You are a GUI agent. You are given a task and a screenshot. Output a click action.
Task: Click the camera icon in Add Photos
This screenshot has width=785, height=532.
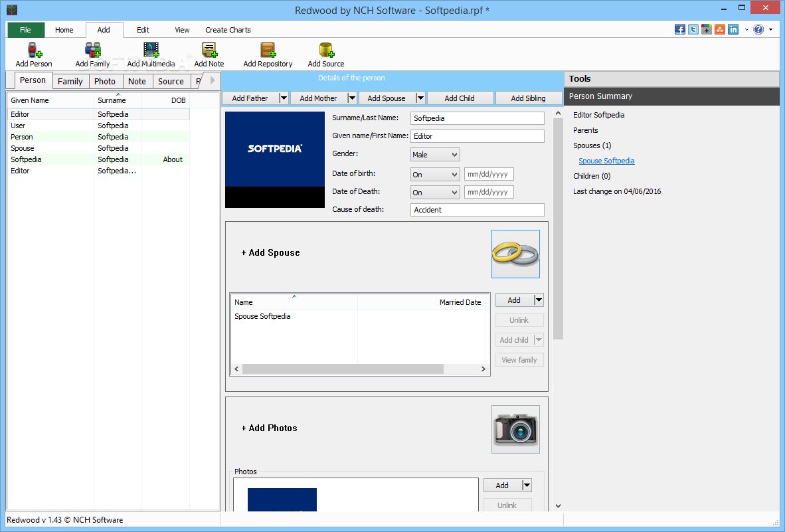click(515, 430)
